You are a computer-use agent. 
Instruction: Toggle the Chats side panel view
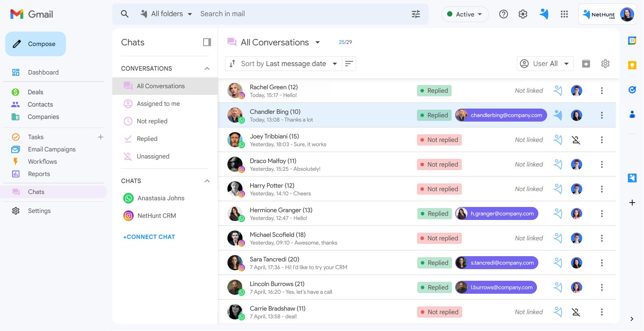tap(207, 43)
